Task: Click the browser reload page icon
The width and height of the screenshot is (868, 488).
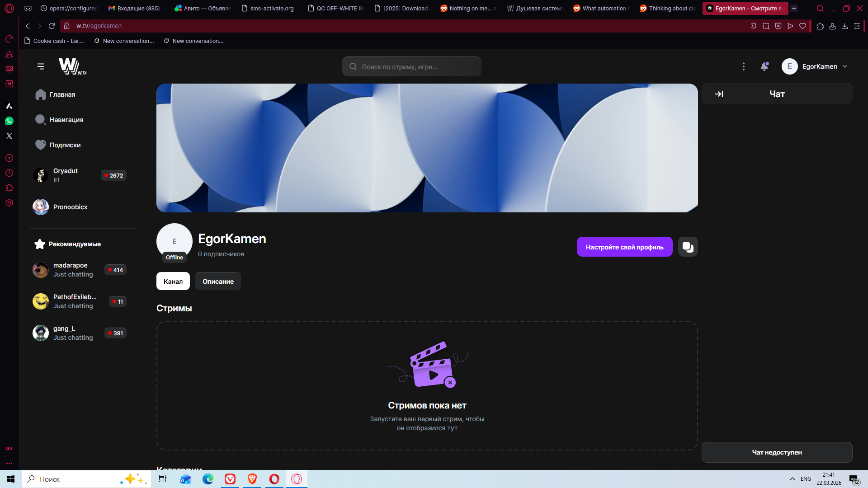Action: [52, 26]
